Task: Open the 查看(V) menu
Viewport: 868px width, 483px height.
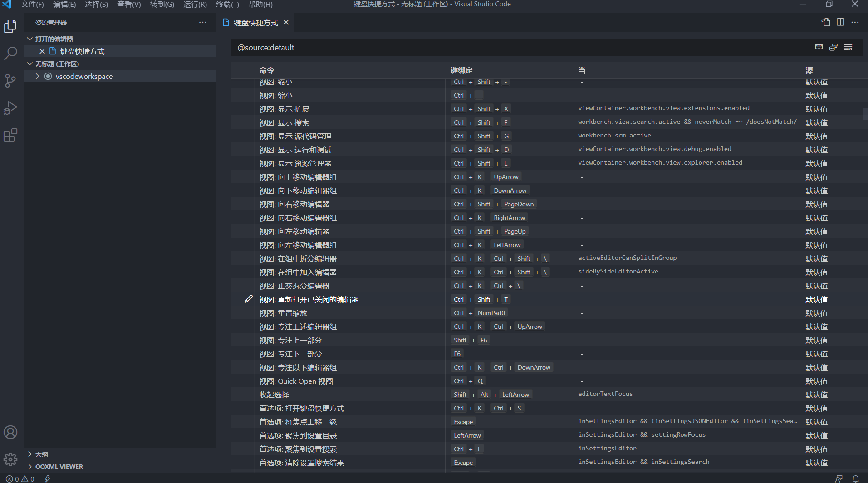Action: click(129, 4)
